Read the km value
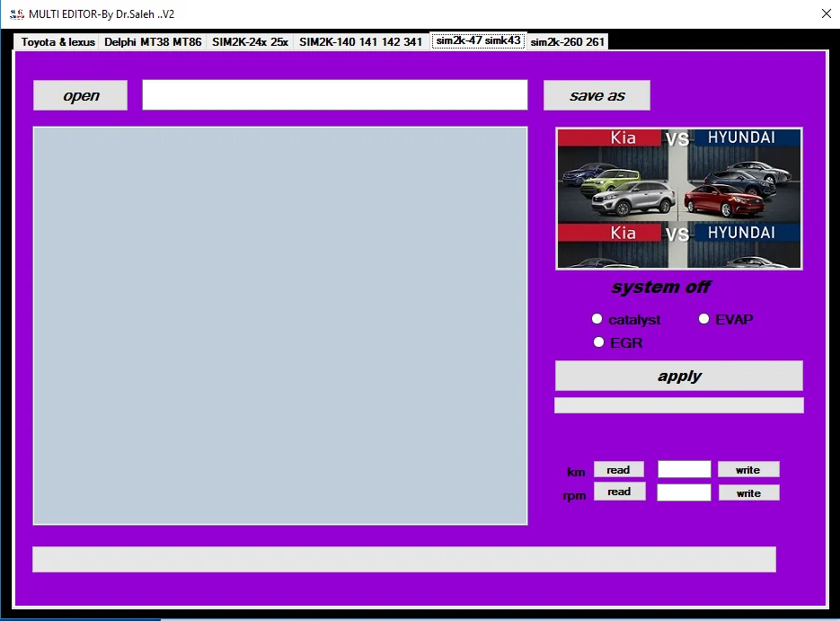Screen dimensions: 840x621 pos(618,469)
